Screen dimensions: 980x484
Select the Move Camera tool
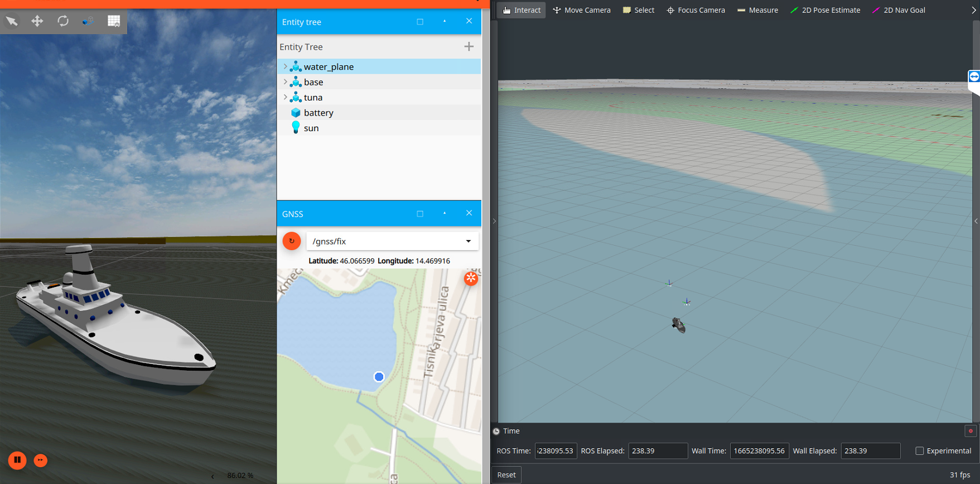582,10
